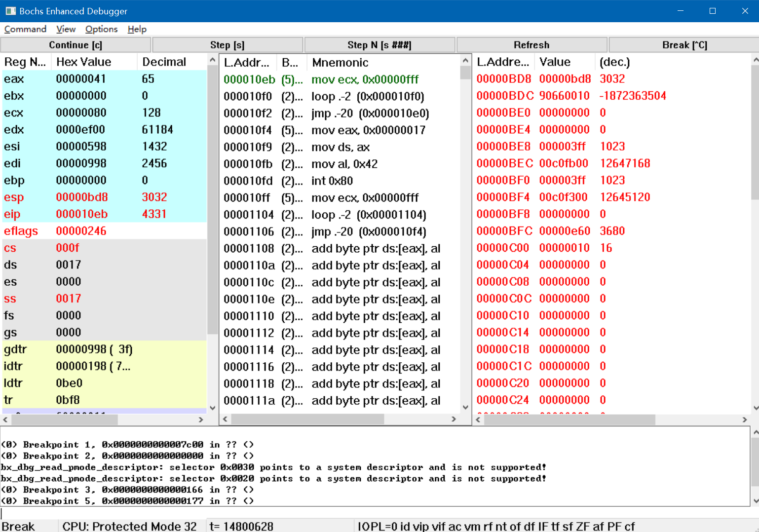Select memory row 00000C00

click(612, 248)
